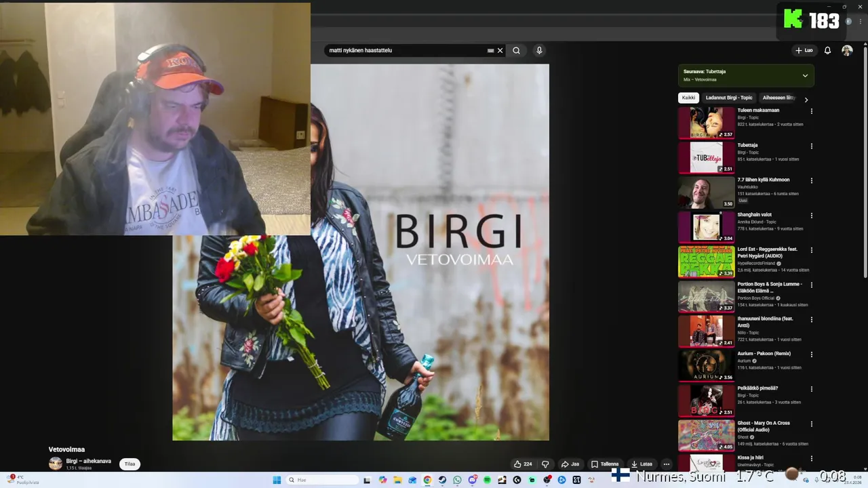The image size is (868, 488).
Task: Save the video with Tallenna
Action: click(x=604, y=464)
